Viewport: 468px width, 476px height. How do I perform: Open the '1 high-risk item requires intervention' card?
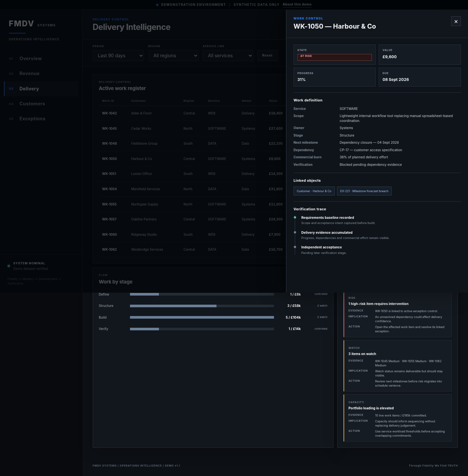[x=397, y=314]
